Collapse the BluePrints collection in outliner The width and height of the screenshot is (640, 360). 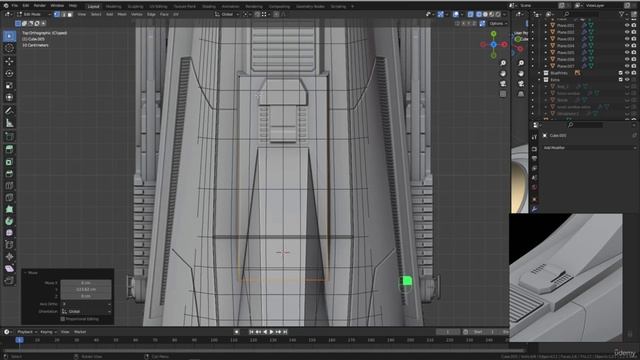539,73
